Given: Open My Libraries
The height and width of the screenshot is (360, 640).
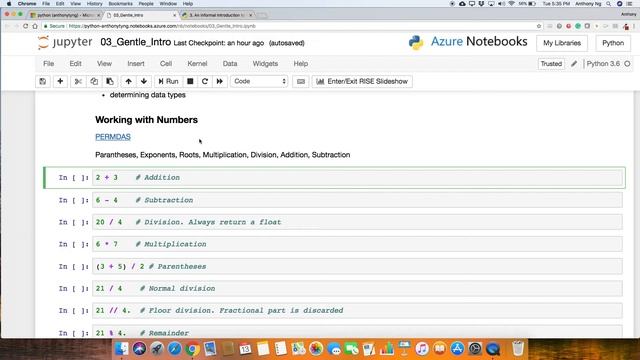Looking at the screenshot, I should click(x=562, y=43).
